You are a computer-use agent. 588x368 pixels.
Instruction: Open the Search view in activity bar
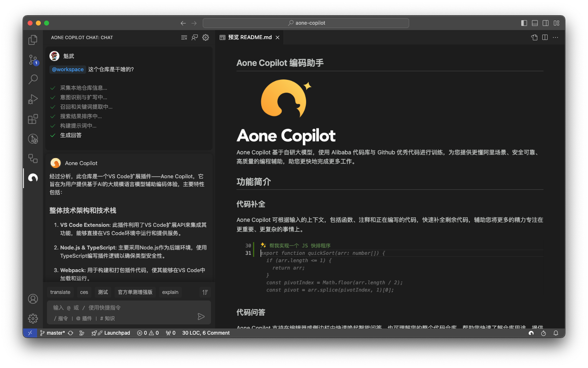click(33, 79)
